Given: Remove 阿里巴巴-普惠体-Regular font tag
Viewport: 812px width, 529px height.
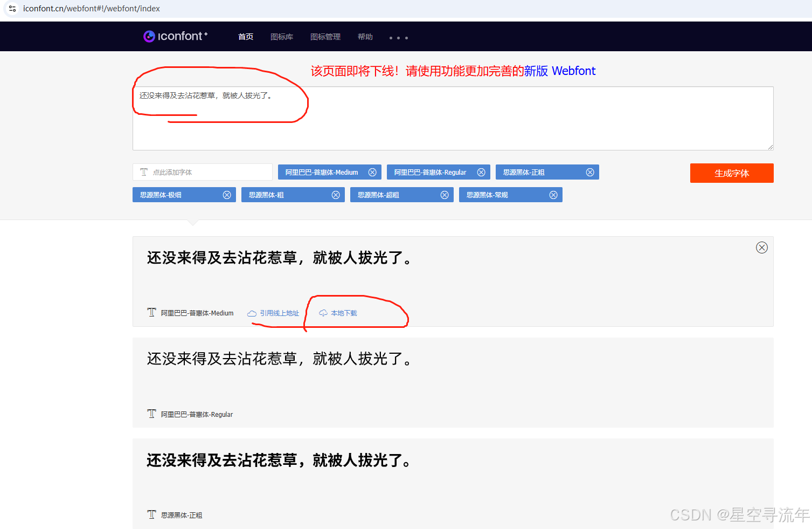Looking at the screenshot, I should coord(481,172).
